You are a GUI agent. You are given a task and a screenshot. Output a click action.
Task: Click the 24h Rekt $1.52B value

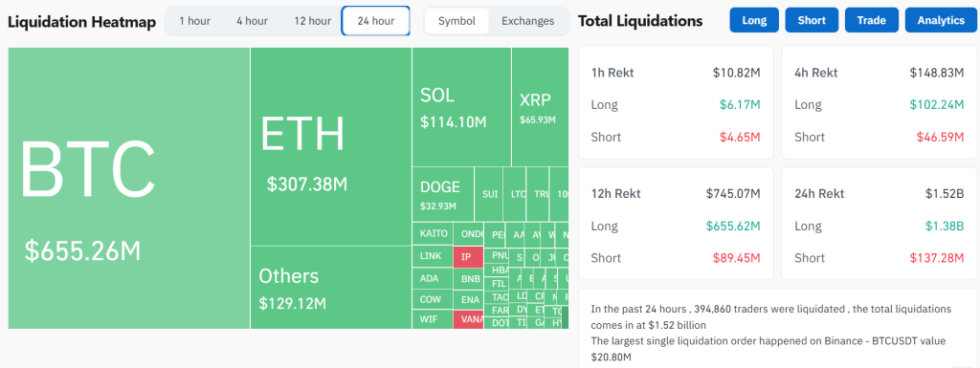pyautogui.click(x=945, y=193)
